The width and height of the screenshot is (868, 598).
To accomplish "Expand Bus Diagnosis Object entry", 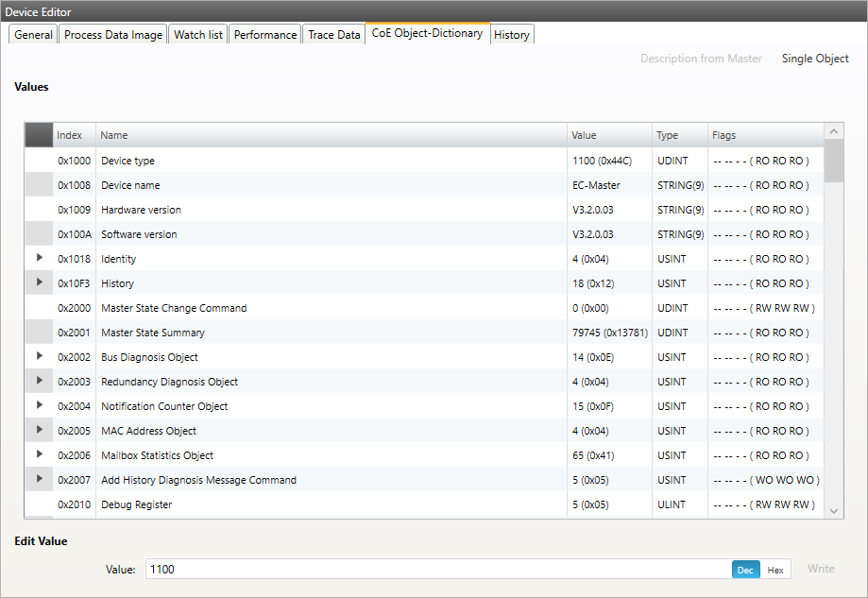I will pos(40,356).
